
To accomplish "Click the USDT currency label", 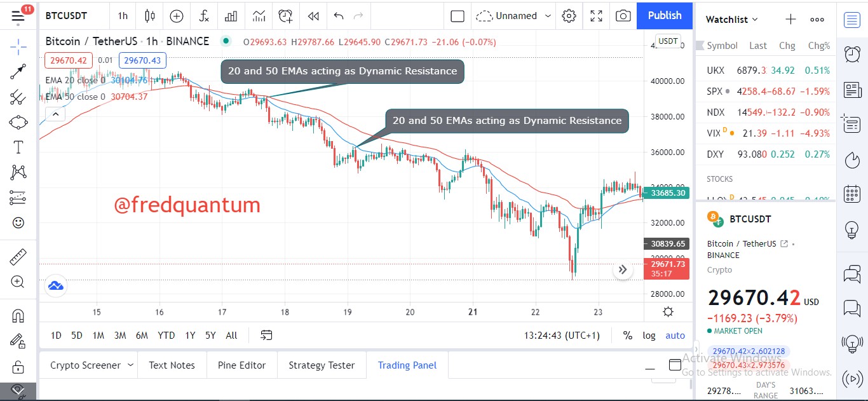I will coord(668,41).
